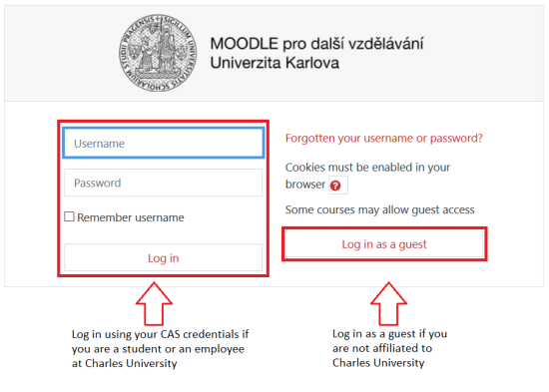Click the CAS credentials instruction caption
549x392 pixels.
(x=160, y=348)
